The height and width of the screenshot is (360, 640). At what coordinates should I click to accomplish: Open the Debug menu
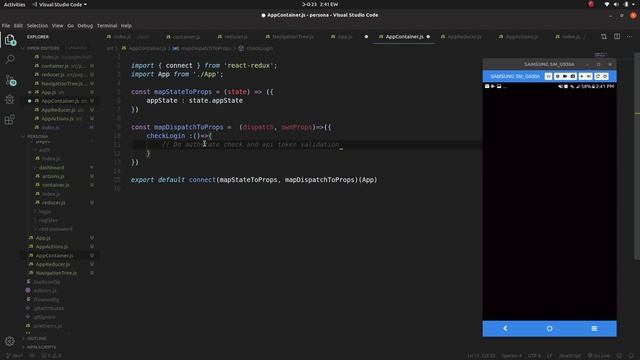(85, 26)
